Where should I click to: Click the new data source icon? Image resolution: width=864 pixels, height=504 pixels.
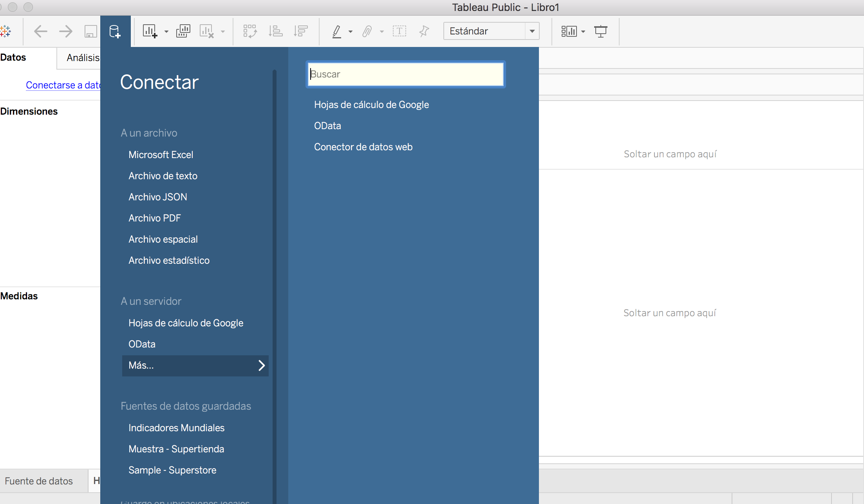tap(115, 31)
